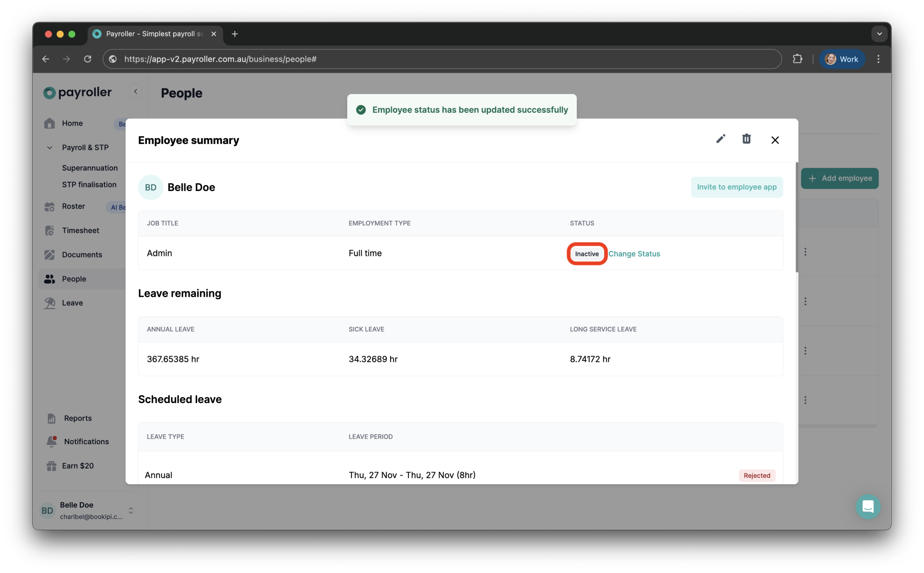
Task: Open Documents from the sidebar
Action: coord(82,254)
